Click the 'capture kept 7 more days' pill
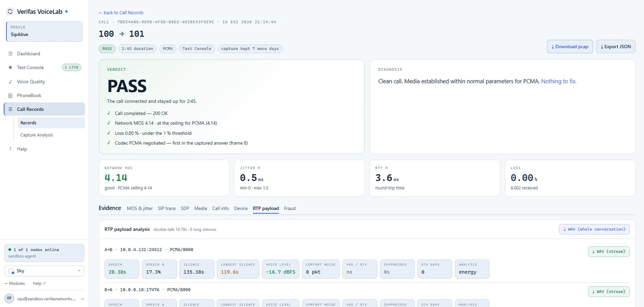Viewport: 644px width, 307px height. (x=250, y=49)
